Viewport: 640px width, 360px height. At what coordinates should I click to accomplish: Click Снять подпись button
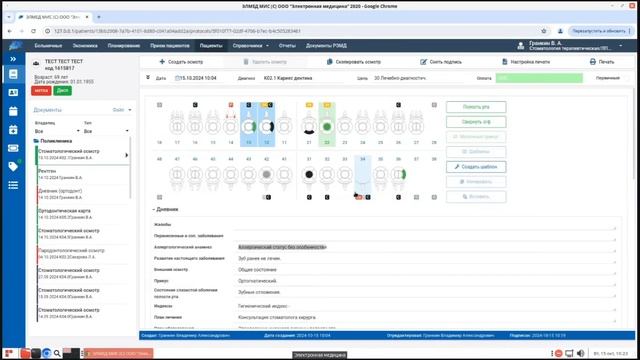pos(441,62)
